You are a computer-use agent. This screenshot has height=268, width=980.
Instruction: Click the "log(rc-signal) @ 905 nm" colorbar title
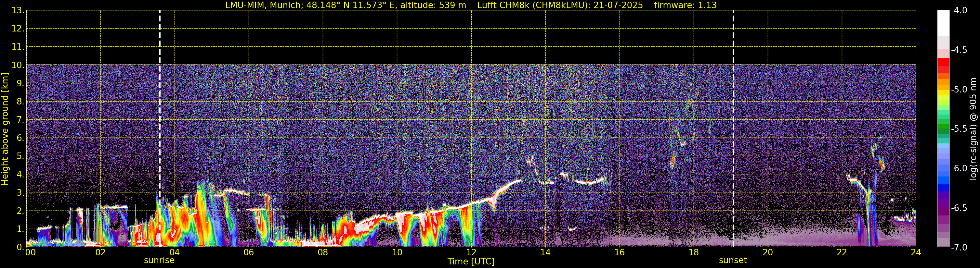(x=973, y=129)
